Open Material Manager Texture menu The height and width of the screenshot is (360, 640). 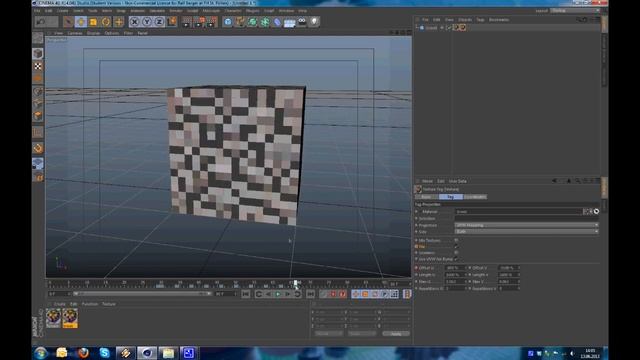(109, 304)
